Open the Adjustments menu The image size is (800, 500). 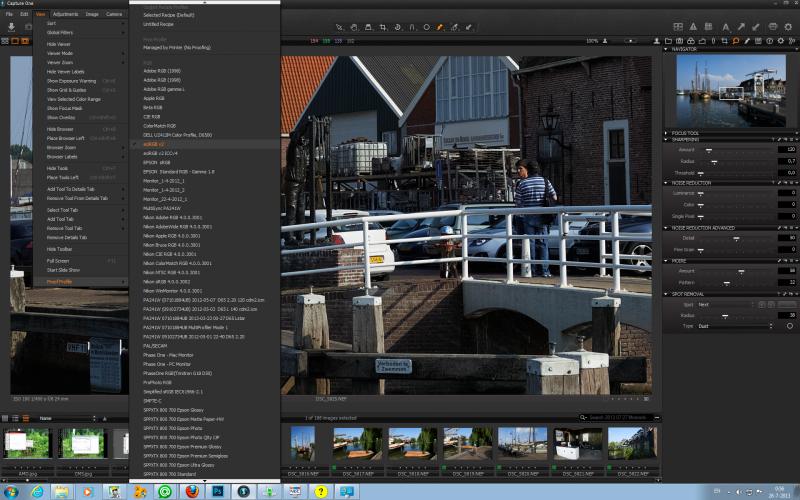pyautogui.click(x=65, y=14)
